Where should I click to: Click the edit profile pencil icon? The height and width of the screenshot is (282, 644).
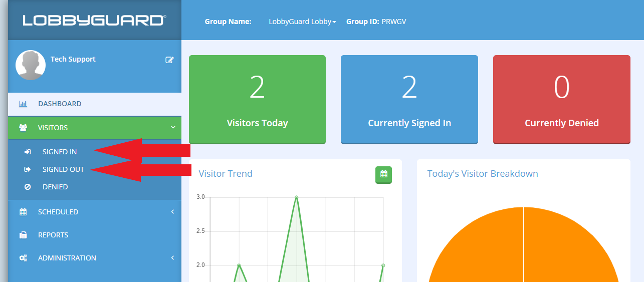click(x=169, y=60)
